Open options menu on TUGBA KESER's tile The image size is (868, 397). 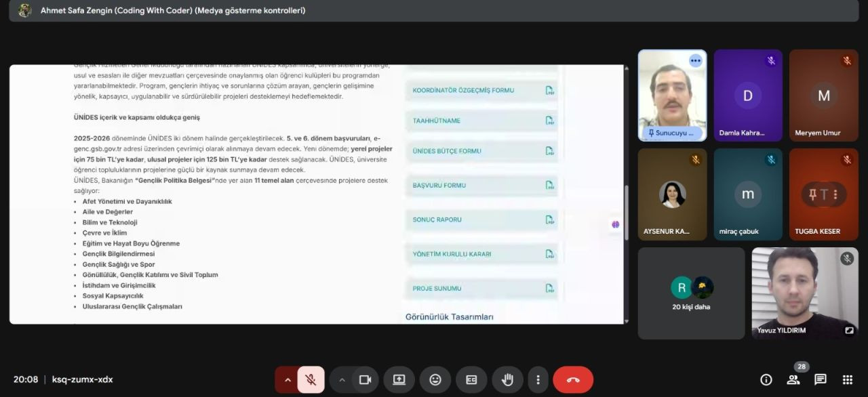(835, 195)
